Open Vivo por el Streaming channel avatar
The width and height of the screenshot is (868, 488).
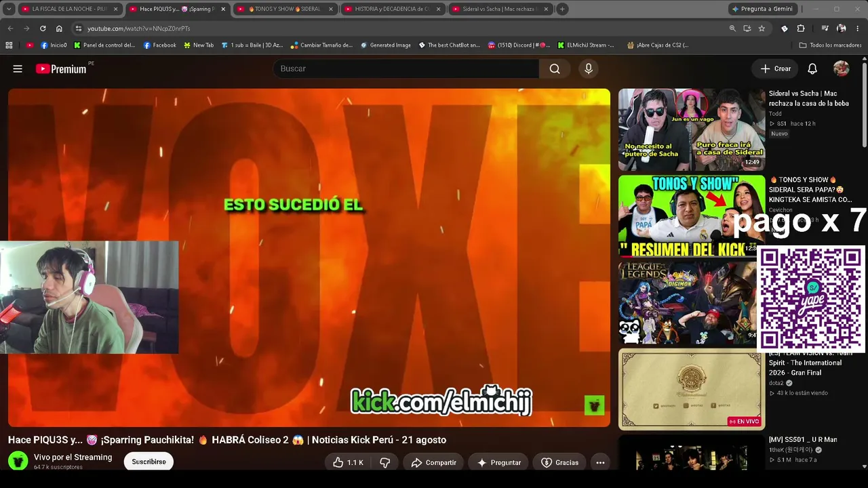coord(18,461)
